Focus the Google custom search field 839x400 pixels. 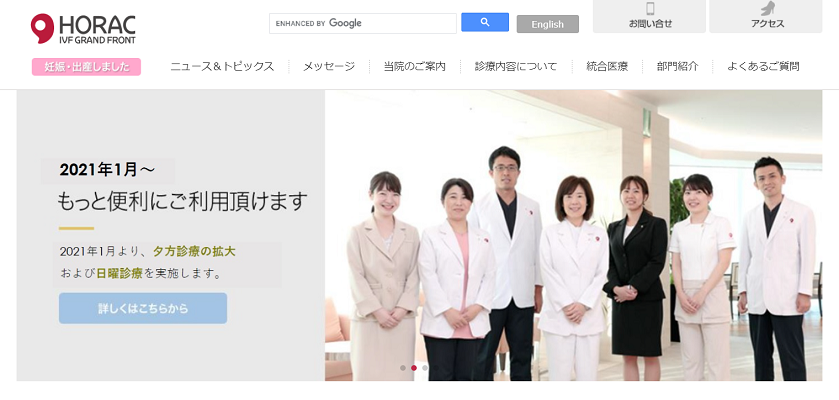363,24
